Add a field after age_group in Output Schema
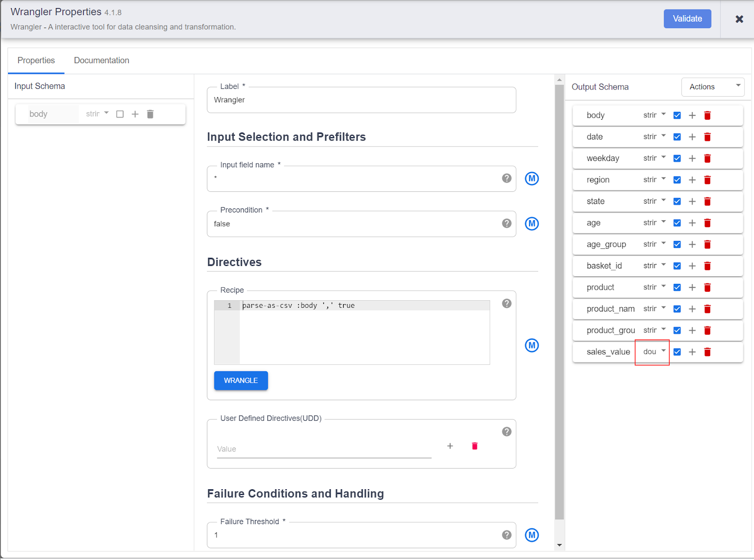The height and width of the screenshot is (560, 754). [x=692, y=245]
